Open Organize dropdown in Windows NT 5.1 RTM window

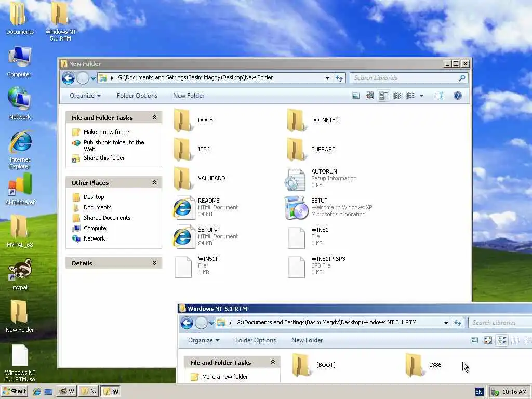pyautogui.click(x=204, y=340)
